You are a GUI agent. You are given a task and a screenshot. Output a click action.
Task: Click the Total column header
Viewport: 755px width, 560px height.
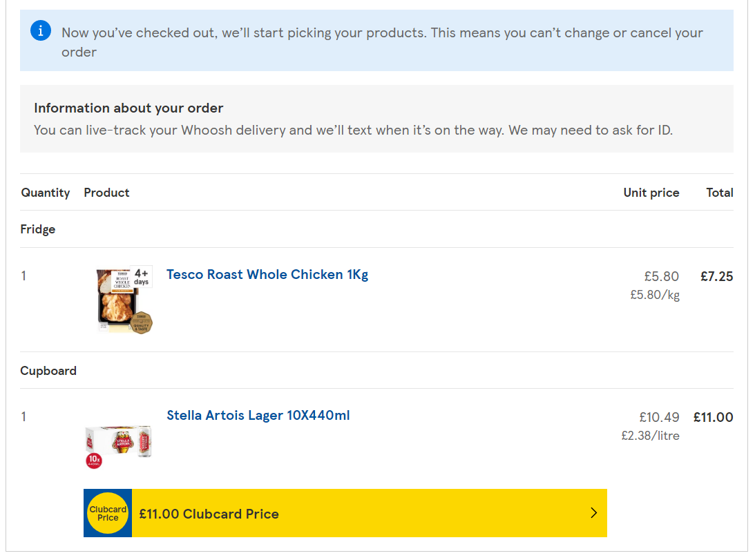(x=719, y=193)
